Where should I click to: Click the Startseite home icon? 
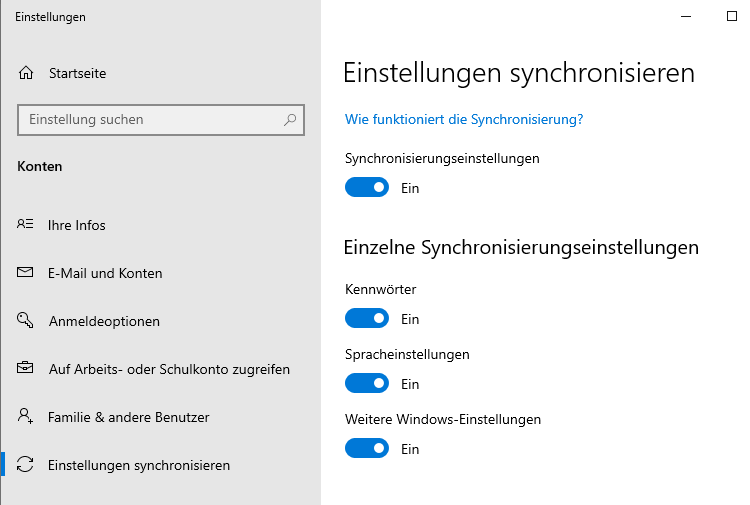pos(26,73)
